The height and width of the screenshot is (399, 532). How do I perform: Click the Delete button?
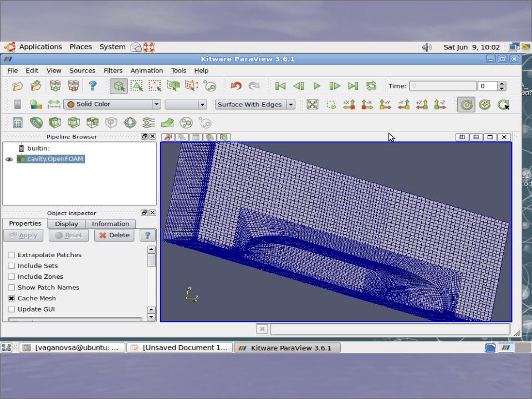pyautogui.click(x=114, y=235)
